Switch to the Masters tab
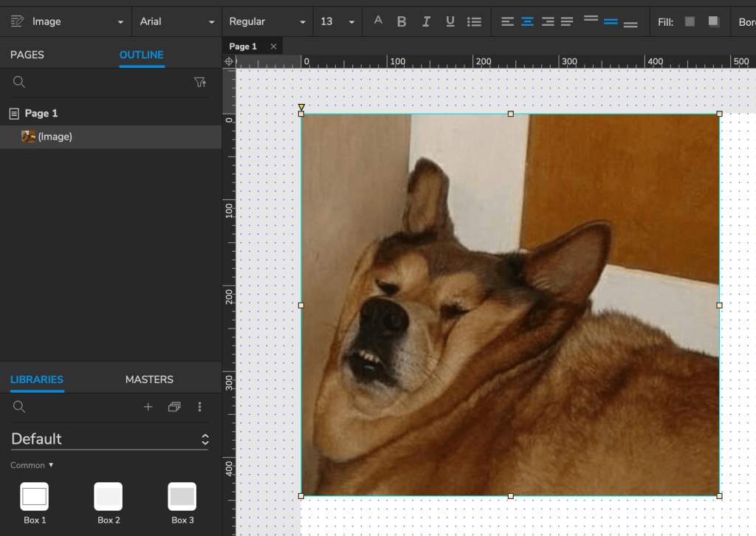The height and width of the screenshot is (536, 756). [149, 379]
